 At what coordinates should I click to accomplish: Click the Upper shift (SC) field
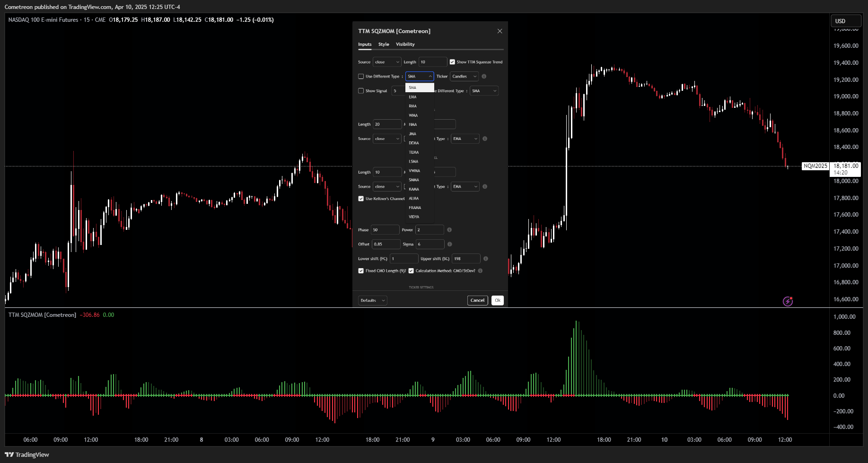tap(466, 259)
